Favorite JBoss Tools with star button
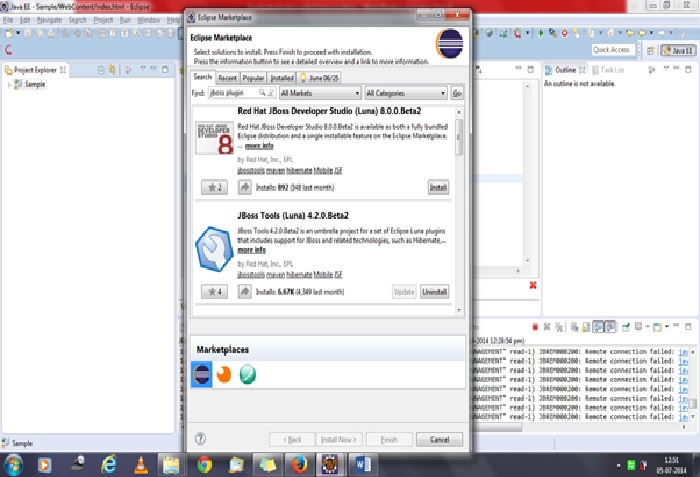The width and height of the screenshot is (700, 477). 214,292
